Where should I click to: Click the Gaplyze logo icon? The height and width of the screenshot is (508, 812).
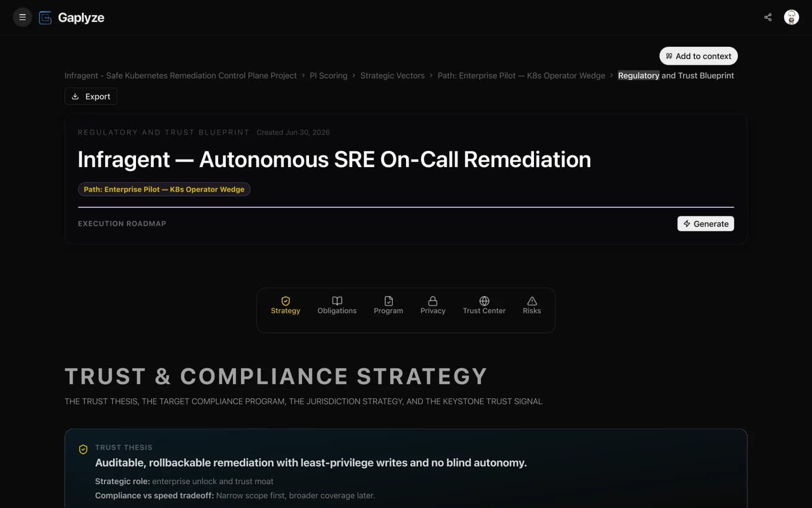(x=45, y=18)
